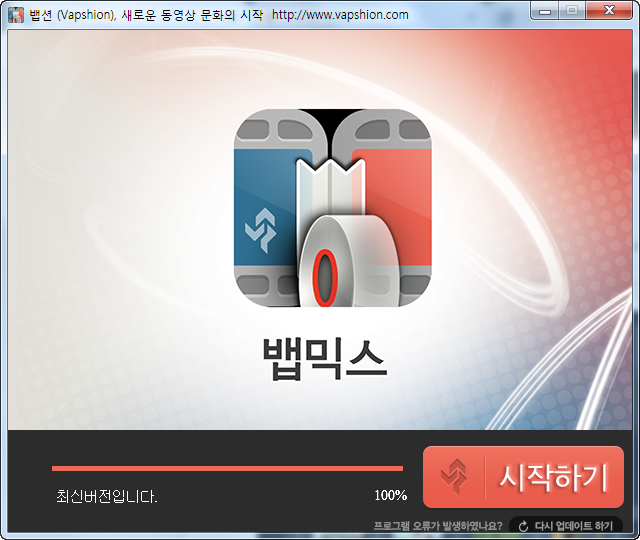Click the http://www.vapshion.com title bar text

(x=340, y=15)
